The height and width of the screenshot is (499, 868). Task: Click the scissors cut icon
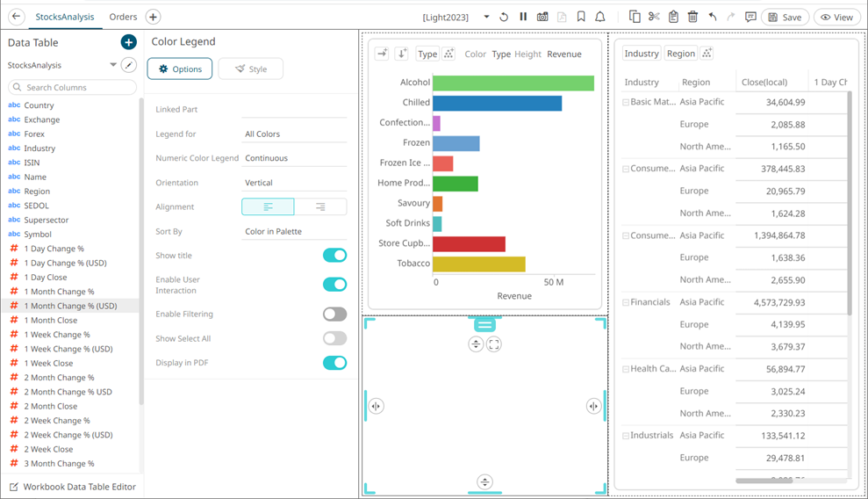pos(654,17)
